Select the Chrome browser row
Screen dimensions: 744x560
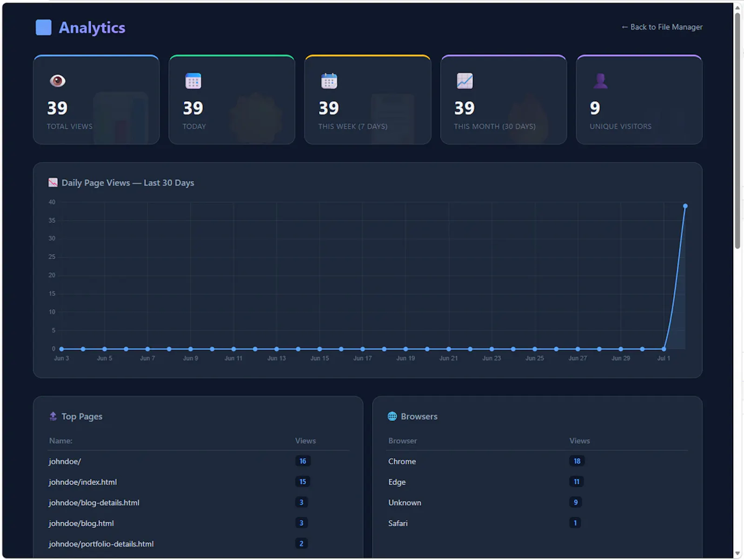(538, 461)
